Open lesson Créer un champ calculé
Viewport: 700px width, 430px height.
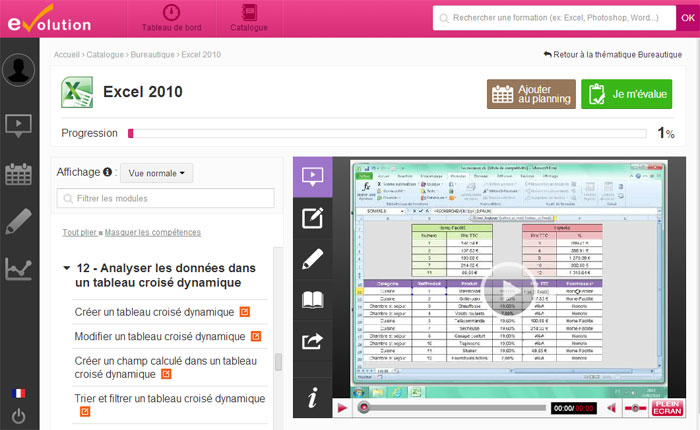point(166,367)
